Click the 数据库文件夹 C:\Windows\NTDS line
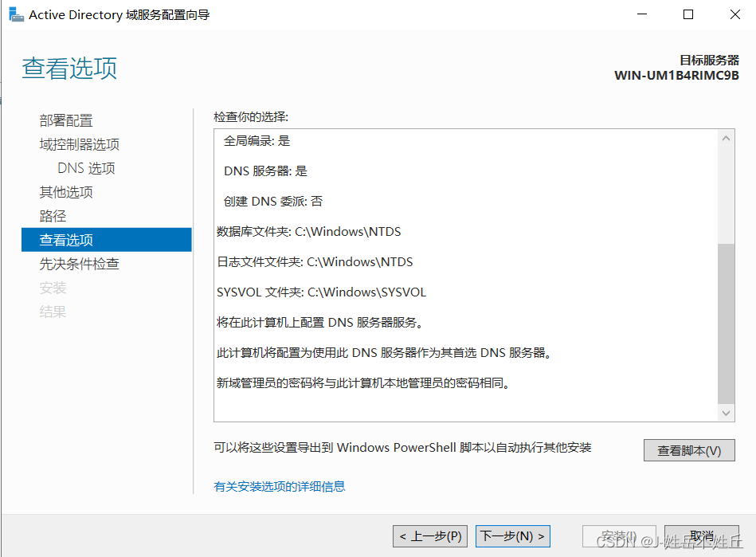This screenshot has width=756, height=557. coord(308,231)
